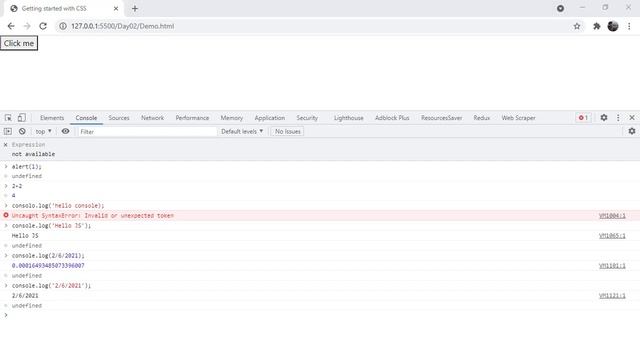Click the console.log(2/6/2021); entry
640x360 pixels.
point(48,256)
